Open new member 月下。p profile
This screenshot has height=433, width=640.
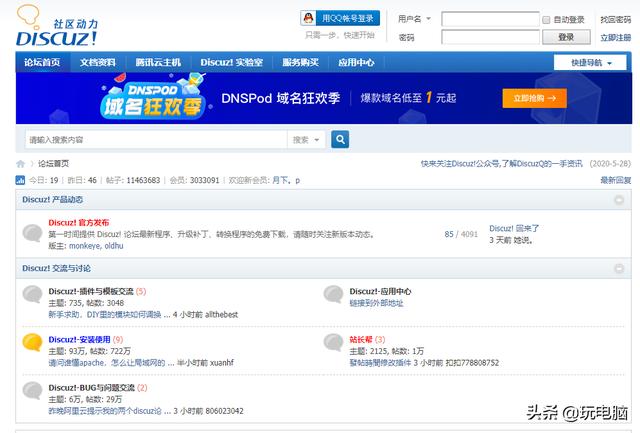tap(286, 180)
